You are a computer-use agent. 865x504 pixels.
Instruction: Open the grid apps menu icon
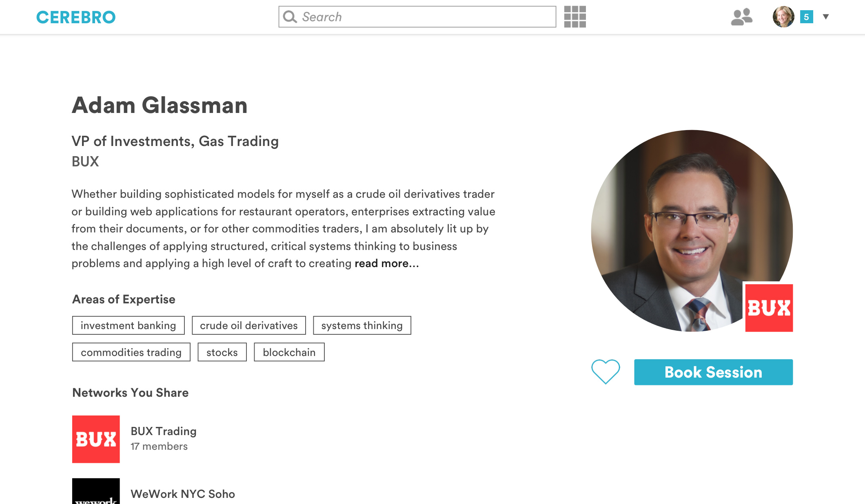[575, 17]
